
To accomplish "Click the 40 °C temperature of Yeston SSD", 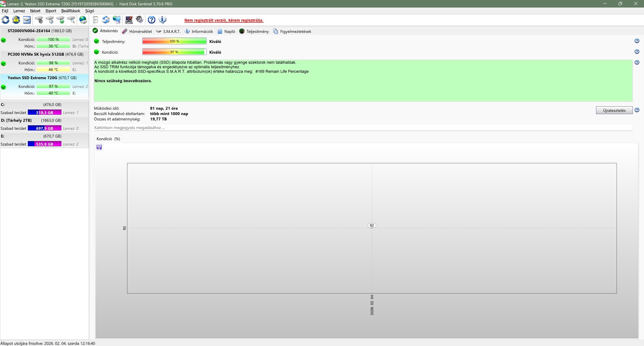I will [x=53, y=93].
